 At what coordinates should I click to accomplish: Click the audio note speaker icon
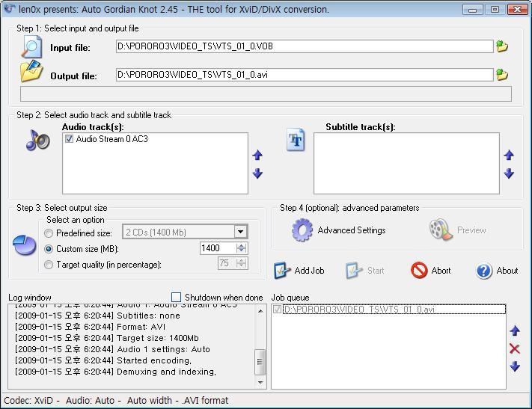(x=37, y=141)
